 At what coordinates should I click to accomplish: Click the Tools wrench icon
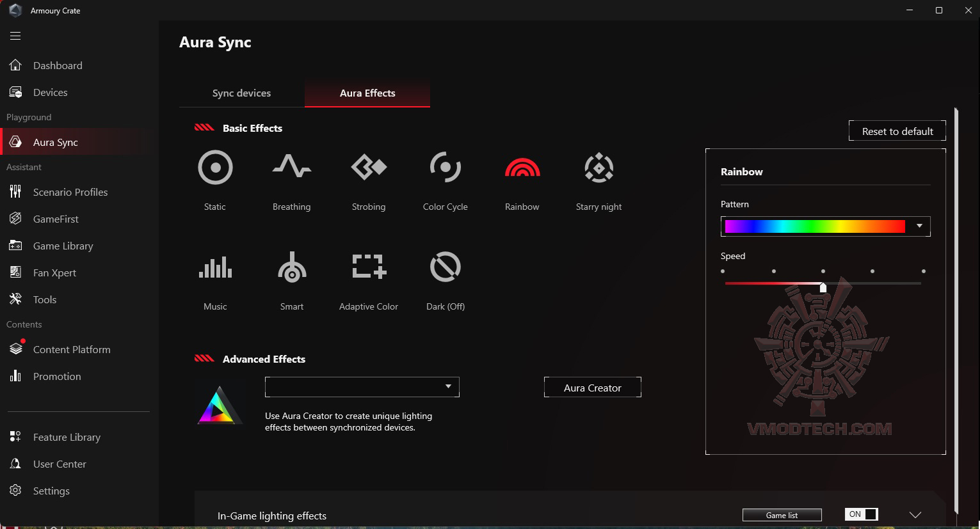click(x=15, y=299)
